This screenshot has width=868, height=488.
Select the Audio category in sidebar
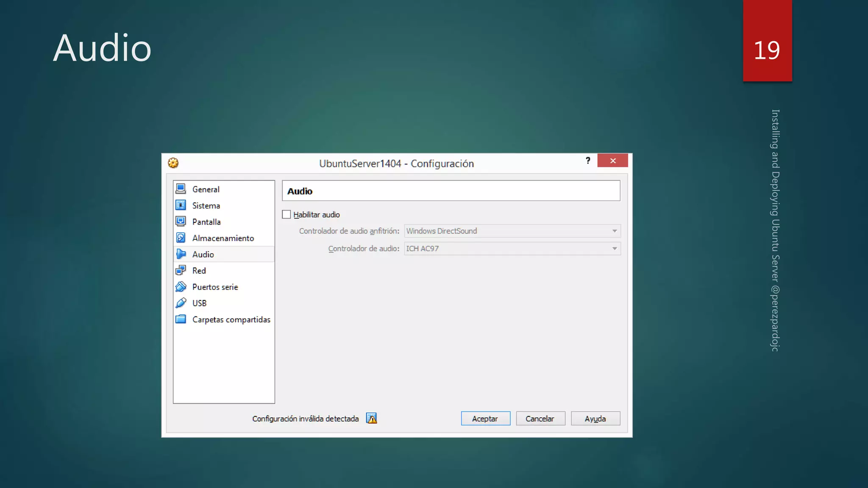pos(203,254)
